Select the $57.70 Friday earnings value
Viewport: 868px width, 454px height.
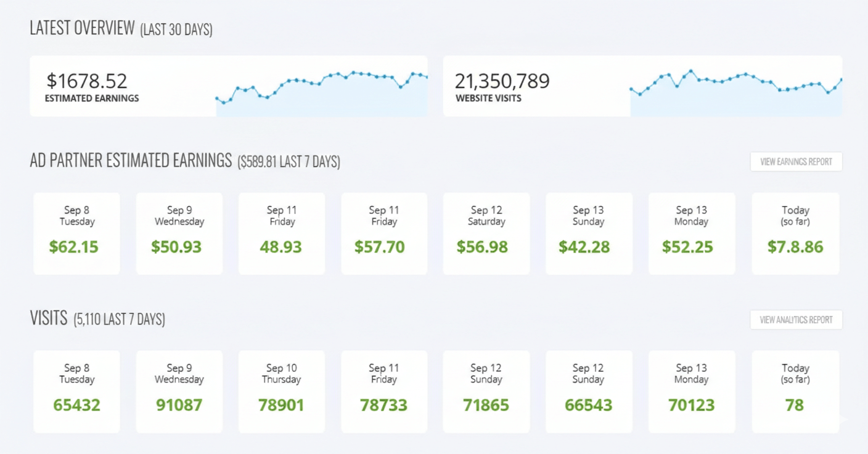click(x=383, y=247)
